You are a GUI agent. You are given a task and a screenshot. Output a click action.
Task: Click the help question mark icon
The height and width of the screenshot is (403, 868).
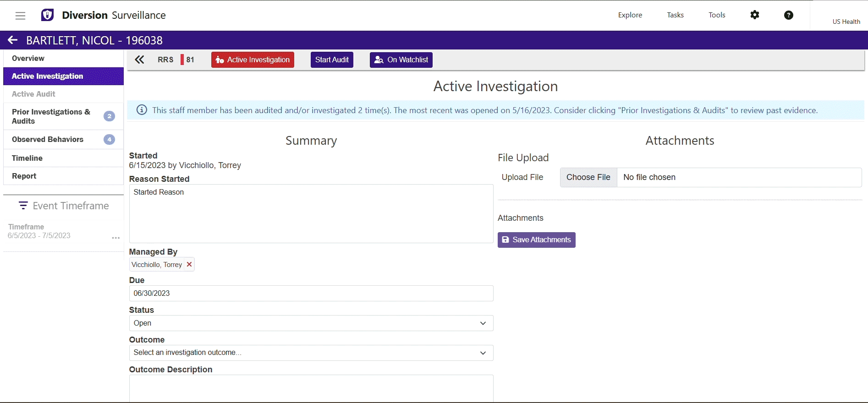pos(788,15)
